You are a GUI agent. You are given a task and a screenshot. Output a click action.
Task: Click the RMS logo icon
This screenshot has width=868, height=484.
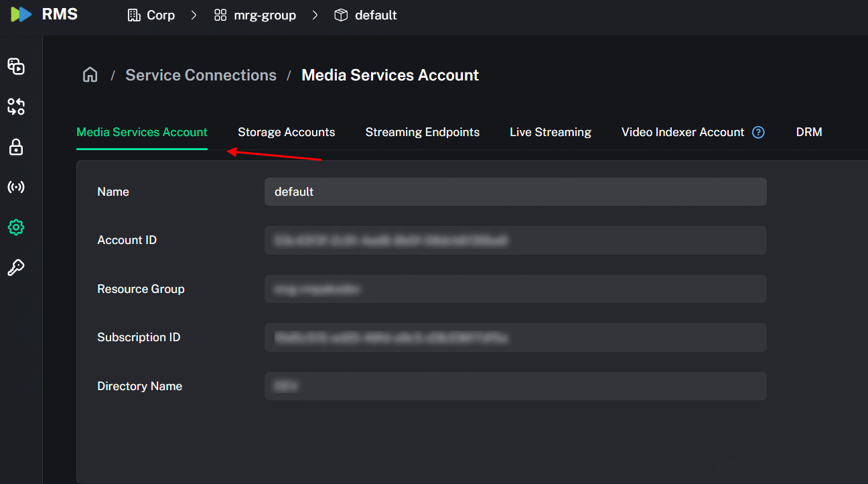coord(21,14)
